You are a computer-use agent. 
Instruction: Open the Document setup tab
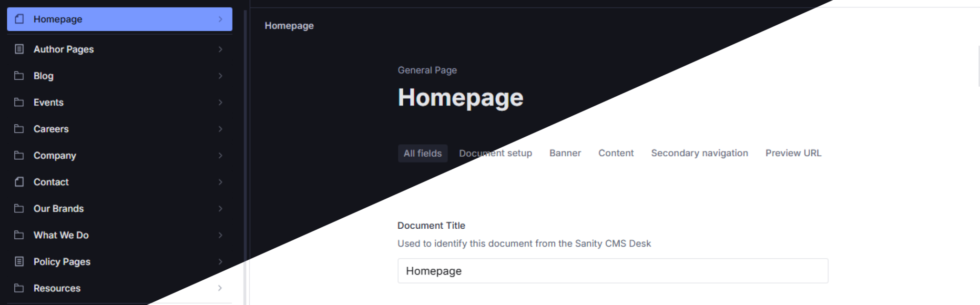tap(495, 153)
